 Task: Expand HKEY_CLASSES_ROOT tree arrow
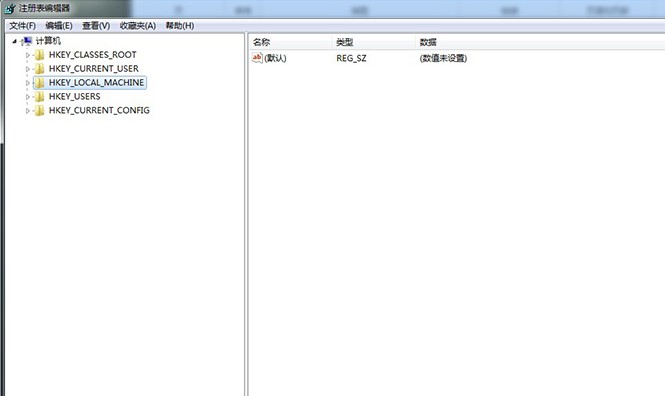[28, 55]
